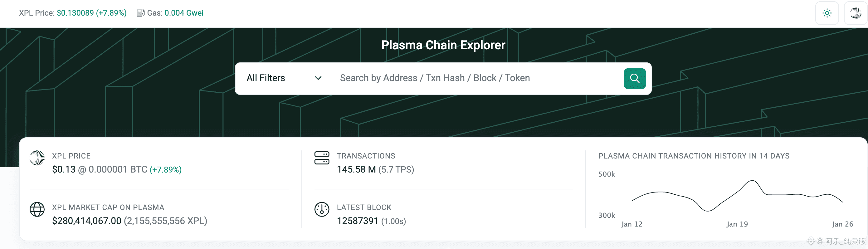This screenshot has width=868, height=249.
Task: Click the XPL price value $0.130089 in the header
Action: 75,13
